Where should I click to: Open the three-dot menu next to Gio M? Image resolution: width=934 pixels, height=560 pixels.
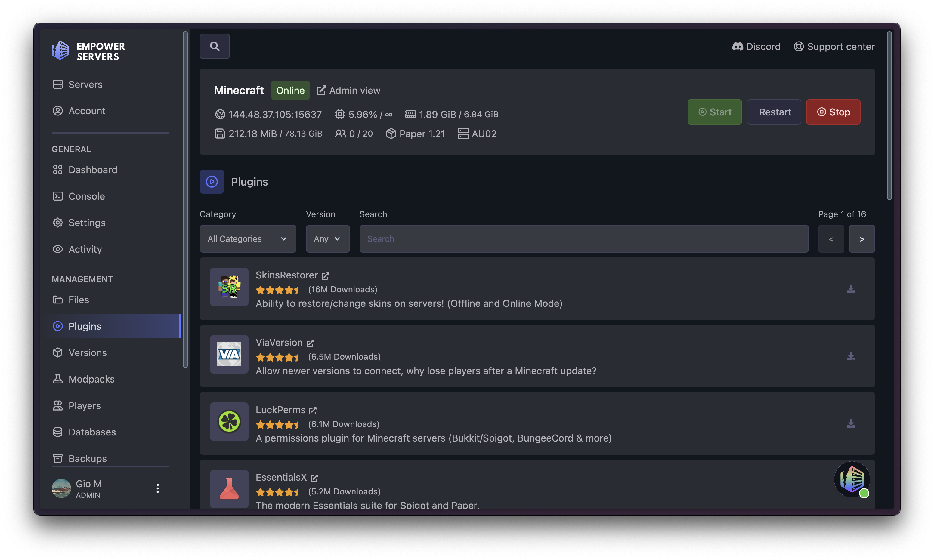pos(157,488)
